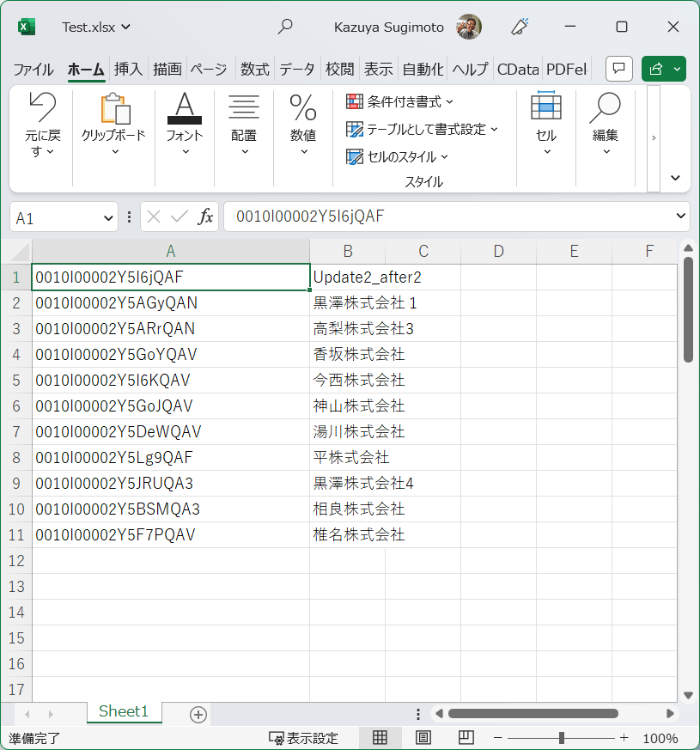Click the conditional formatting icon
This screenshot has width=700, height=750.
click(355, 101)
